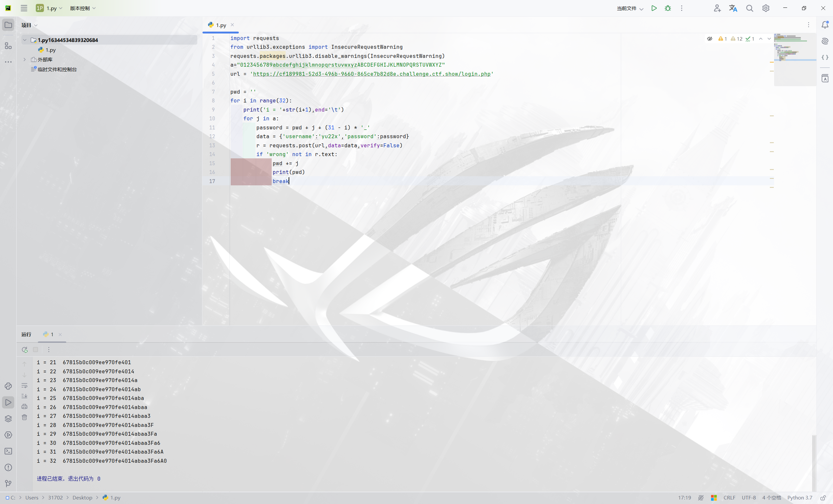This screenshot has width=833, height=504.
Task: Click Desktop in the breadcrumb path
Action: tap(82, 497)
